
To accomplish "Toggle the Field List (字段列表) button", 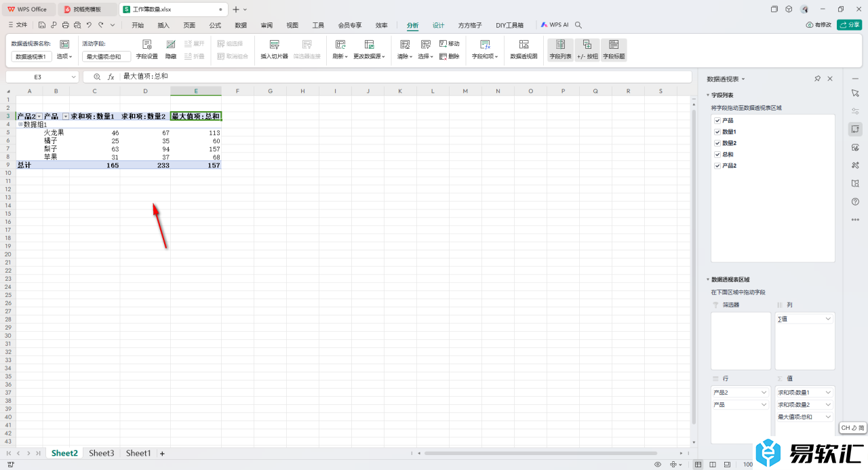I will (560, 50).
